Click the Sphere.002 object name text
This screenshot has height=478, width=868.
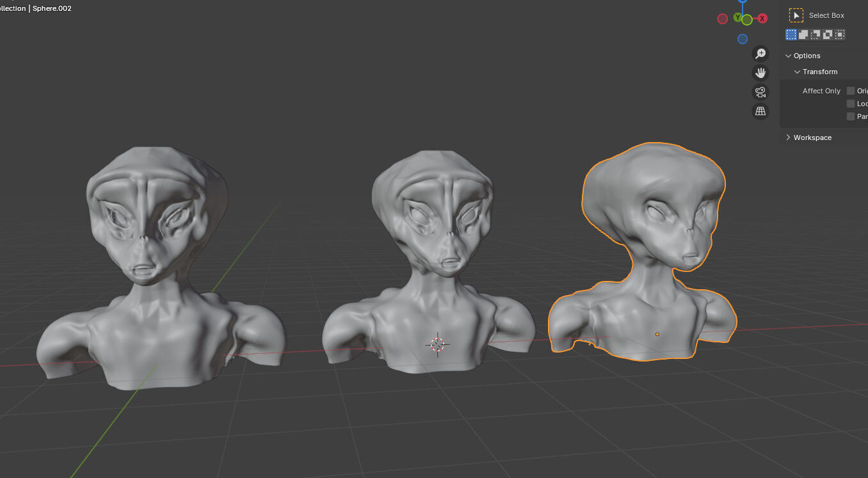click(x=52, y=8)
